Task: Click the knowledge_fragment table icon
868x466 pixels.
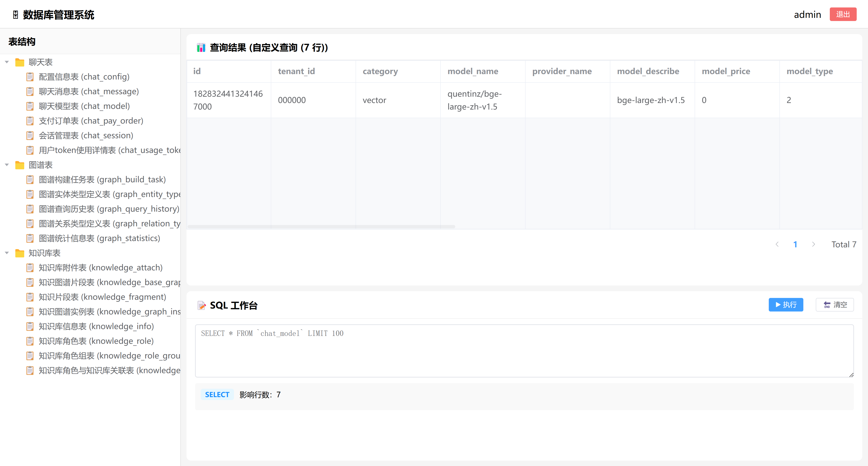Action: pos(30,297)
